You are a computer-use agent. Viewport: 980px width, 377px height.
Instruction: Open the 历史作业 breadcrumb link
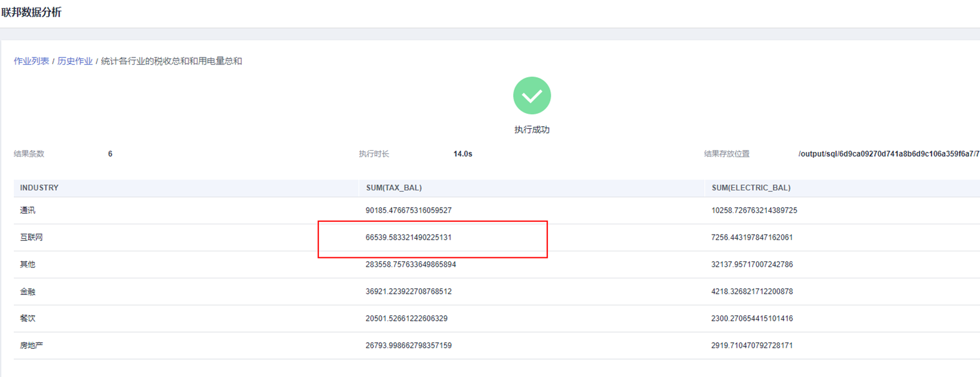pyautogui.click(x=75, y=61)
